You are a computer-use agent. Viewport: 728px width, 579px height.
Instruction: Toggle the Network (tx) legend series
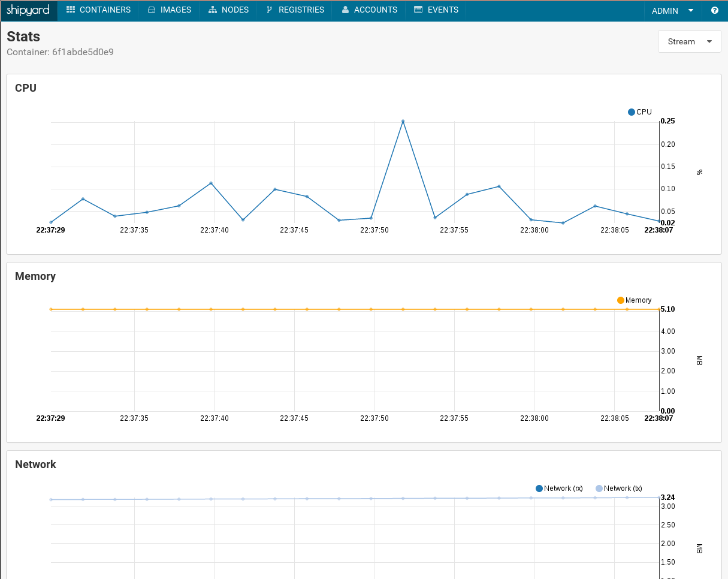[x=619, y=488]
